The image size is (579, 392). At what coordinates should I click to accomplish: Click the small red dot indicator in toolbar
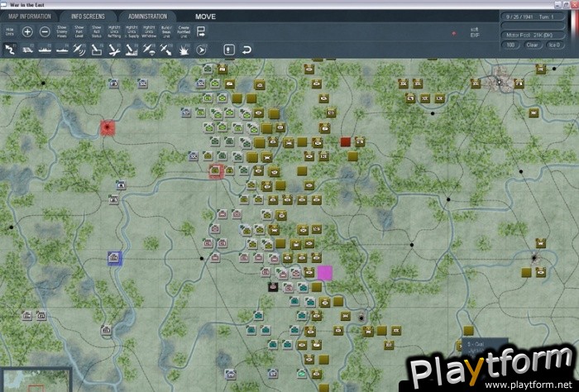(454, 33)
